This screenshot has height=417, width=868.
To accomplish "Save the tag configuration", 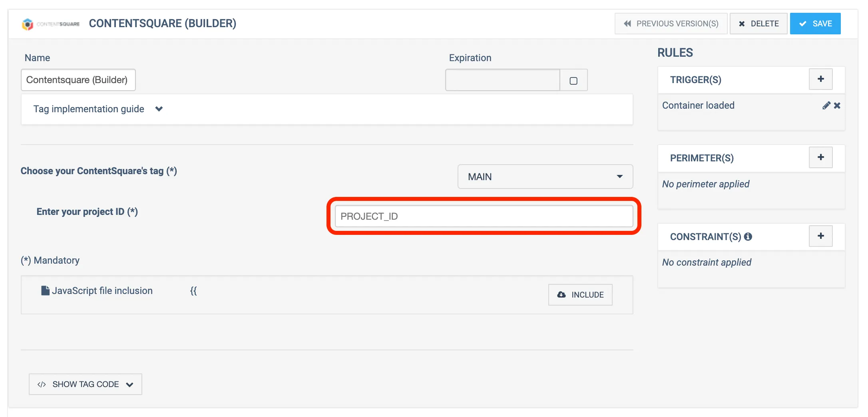I will (815, 24).
